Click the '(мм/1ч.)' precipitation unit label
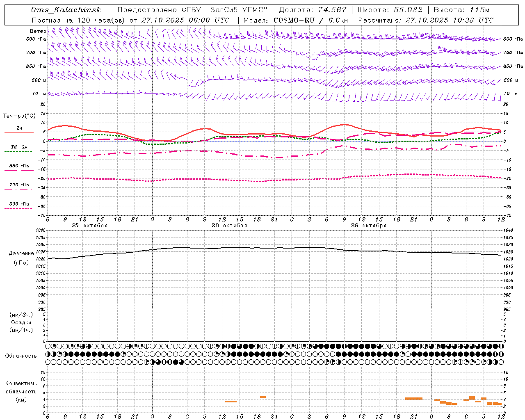 pos(21,330)
